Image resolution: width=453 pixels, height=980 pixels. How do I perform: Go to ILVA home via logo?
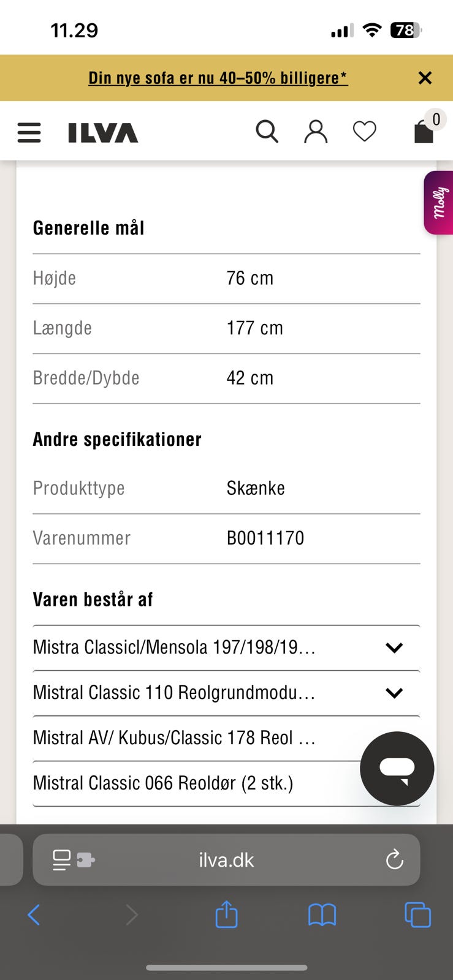(103, 132)
